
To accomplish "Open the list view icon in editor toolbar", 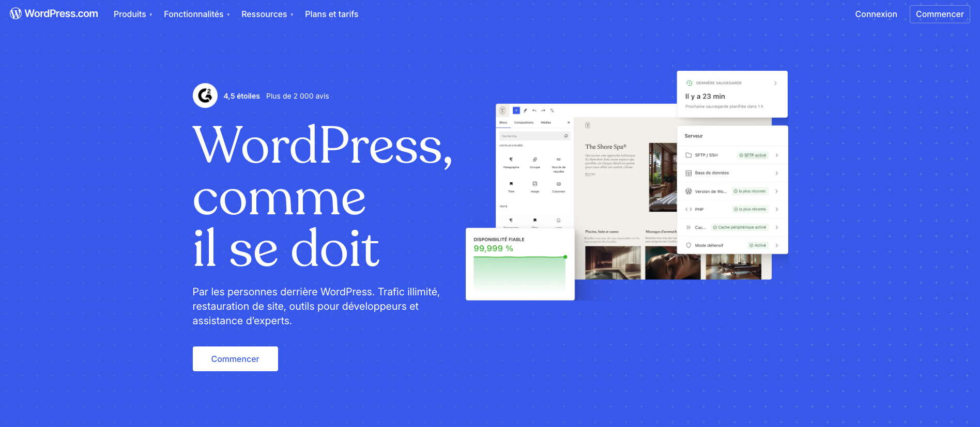I will pyautogui.click(x=552, y=110).
